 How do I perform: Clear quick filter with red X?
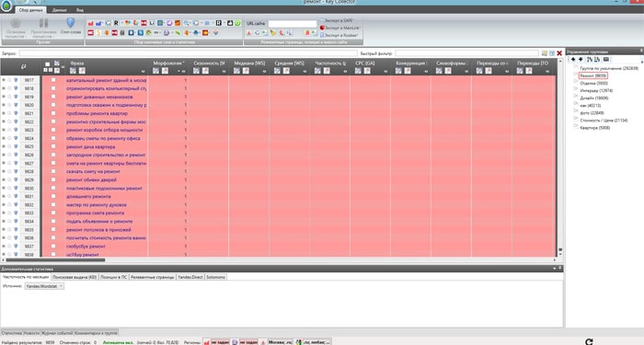coord(559,53)
